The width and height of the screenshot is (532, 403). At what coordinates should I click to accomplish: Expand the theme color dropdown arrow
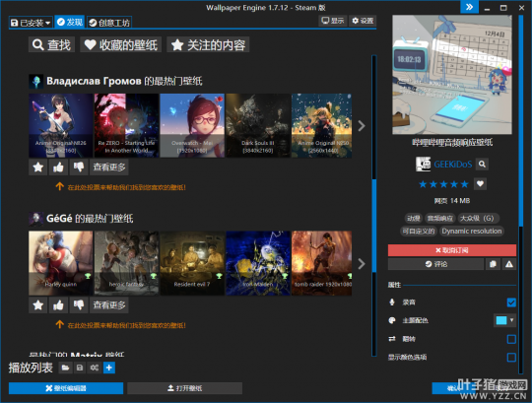511,320
